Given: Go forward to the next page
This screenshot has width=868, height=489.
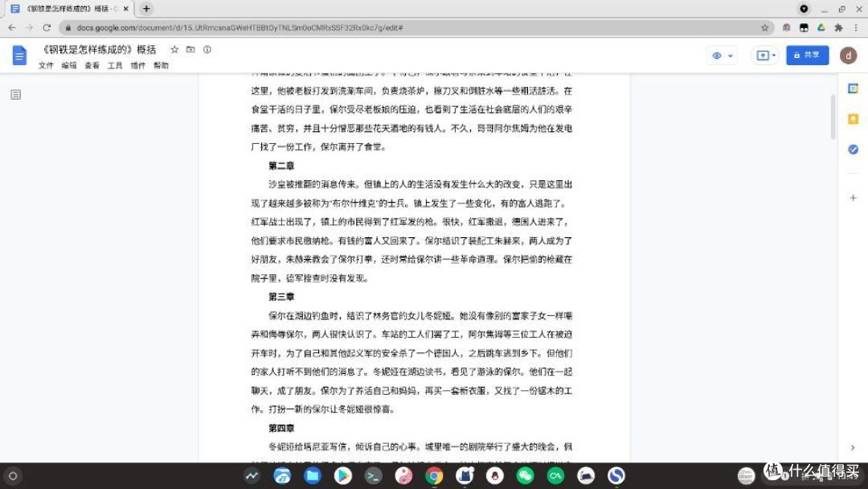Looking at the screenshot, I should [x=29, y=27].
